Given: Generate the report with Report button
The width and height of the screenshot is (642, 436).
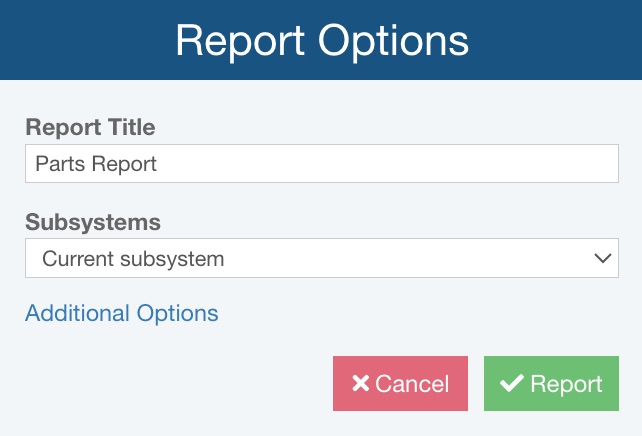Looking at the screenshot, I should [x=551, y=384].
